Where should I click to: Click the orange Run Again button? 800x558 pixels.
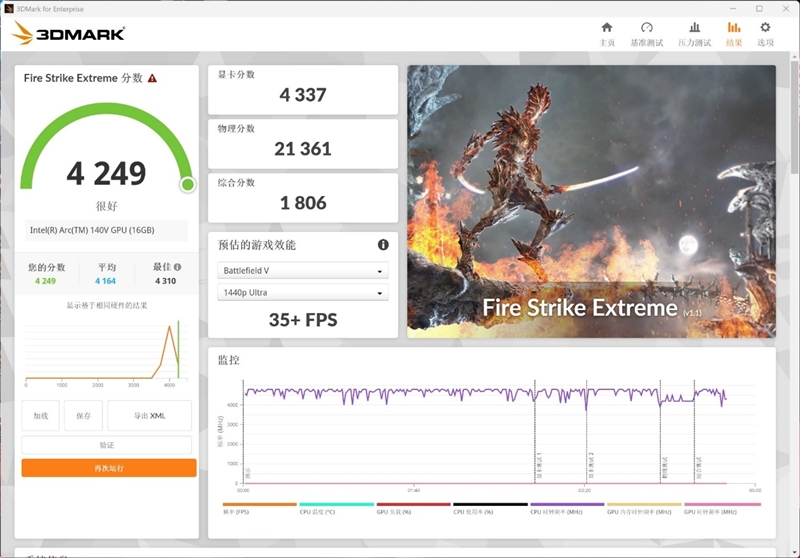point(109,468)
